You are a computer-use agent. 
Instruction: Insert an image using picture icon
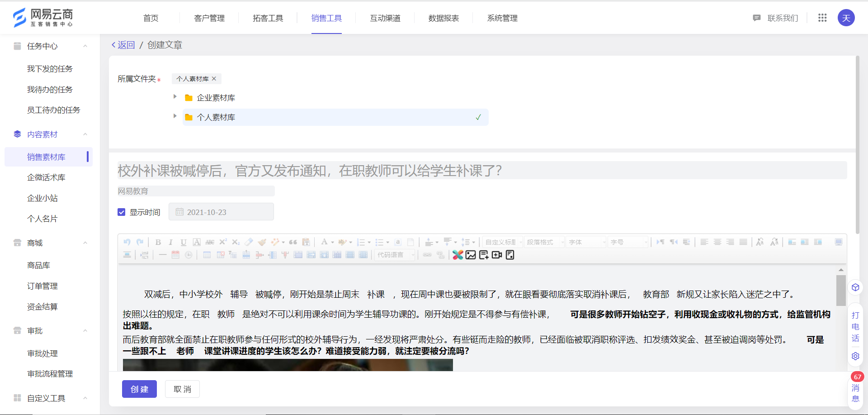pos(471,255)
